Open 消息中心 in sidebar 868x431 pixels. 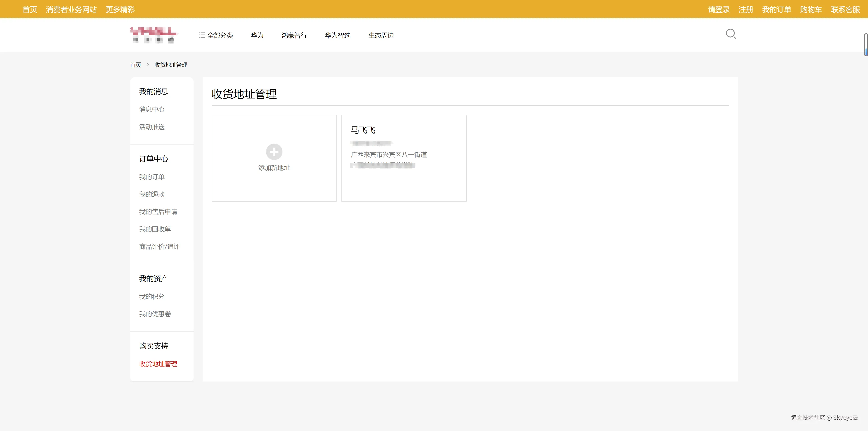tap(152, 109)
